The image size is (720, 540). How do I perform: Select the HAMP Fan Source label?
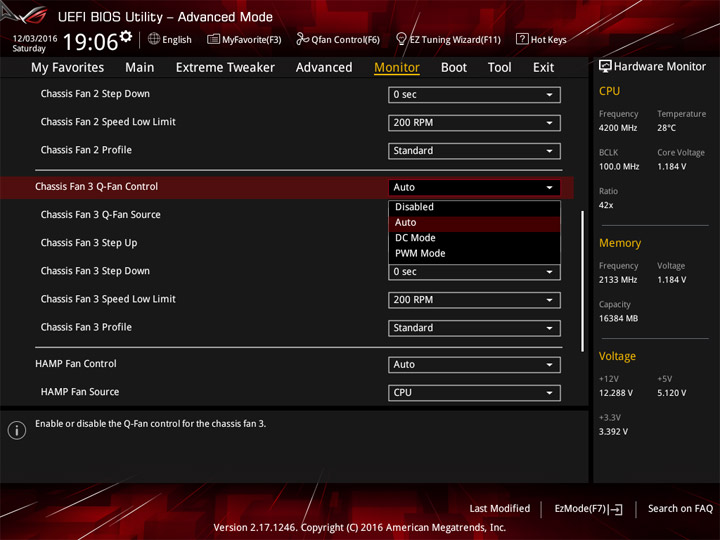pyautogui.click(x=79, y=392)
